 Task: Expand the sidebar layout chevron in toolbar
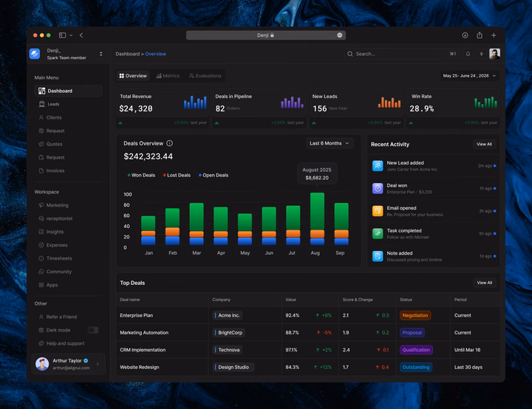(71, 35)
